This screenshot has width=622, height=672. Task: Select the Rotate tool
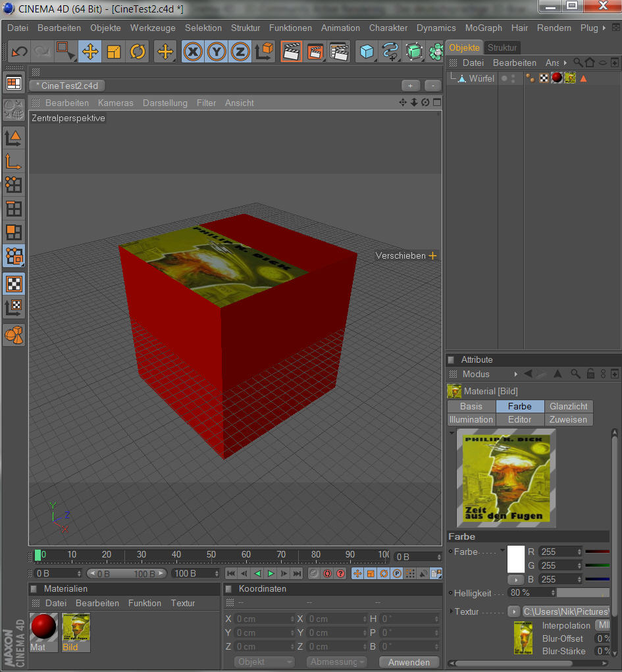(x=138, y=52)
